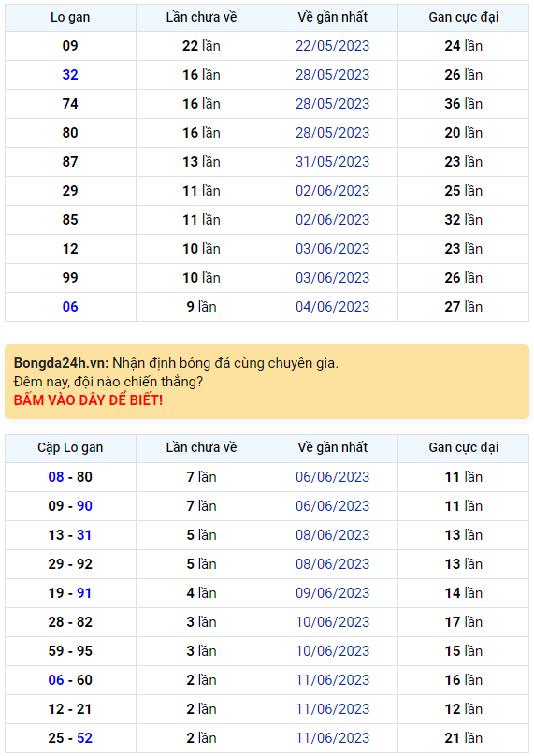This screenshot has width=534, height=756.
Task: Open date 08/06/2023 in row 29 - 92
Action: pyautogui.click(x=333, y=564)
